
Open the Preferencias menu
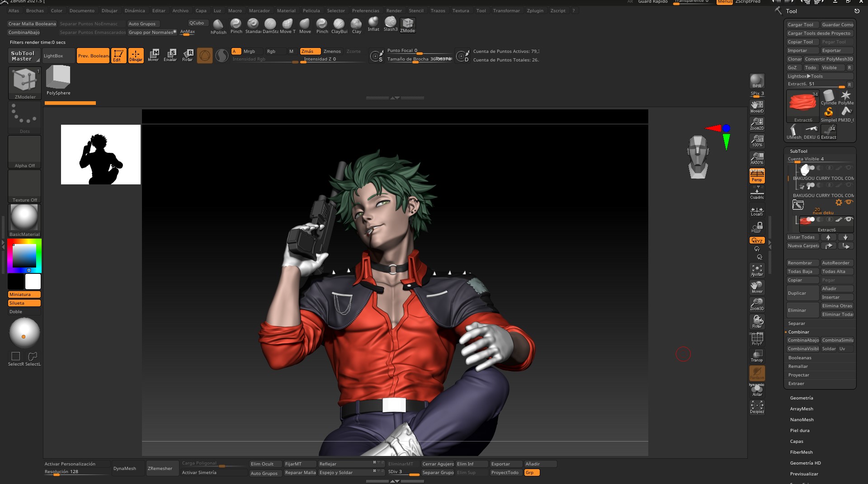[366, 10]
